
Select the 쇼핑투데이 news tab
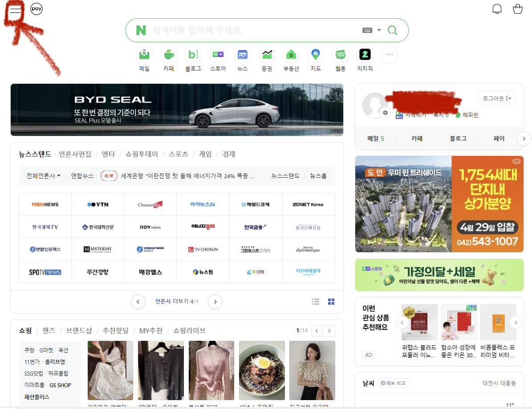[x=142, y=154]
